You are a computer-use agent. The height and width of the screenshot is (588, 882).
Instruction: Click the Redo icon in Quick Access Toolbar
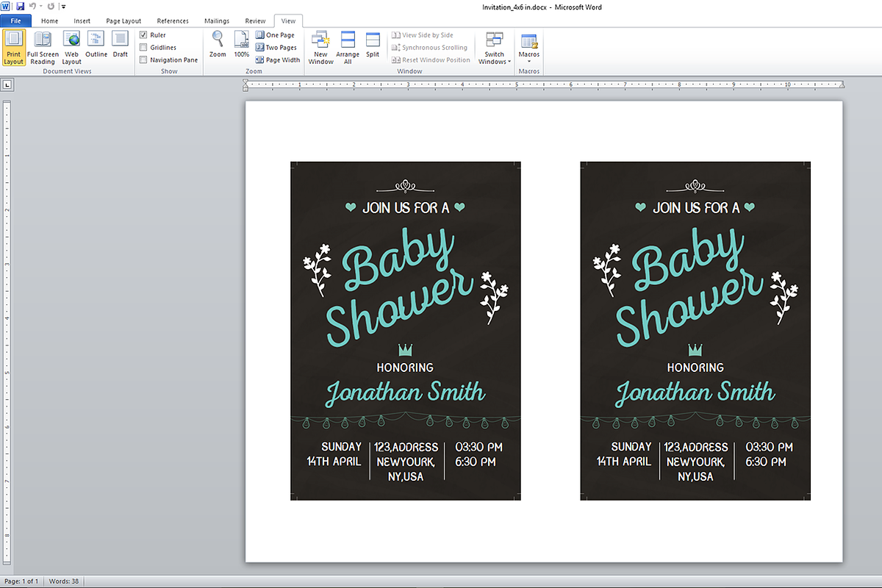click(x=51, y=6)
